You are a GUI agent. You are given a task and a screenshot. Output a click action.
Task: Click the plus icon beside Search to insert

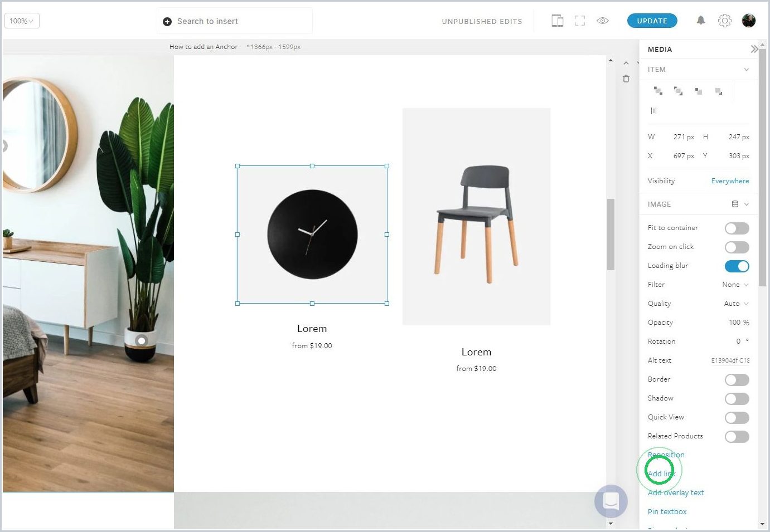(x=167, y=22)
